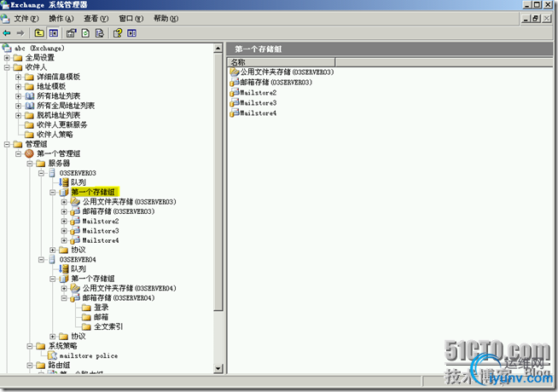Click 邮箱存储 (03SERVER03) icon in right pane
558x392 pixels.
click(234, 83)
